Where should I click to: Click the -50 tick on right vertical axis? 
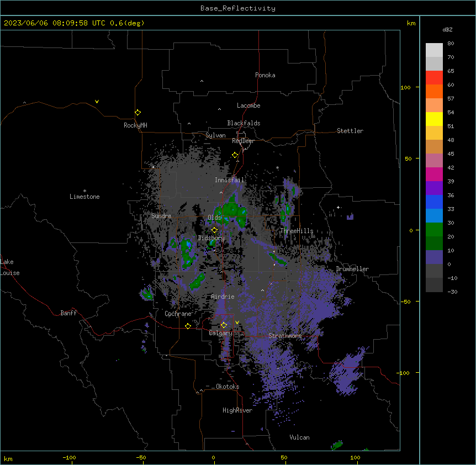click(405, 302)
